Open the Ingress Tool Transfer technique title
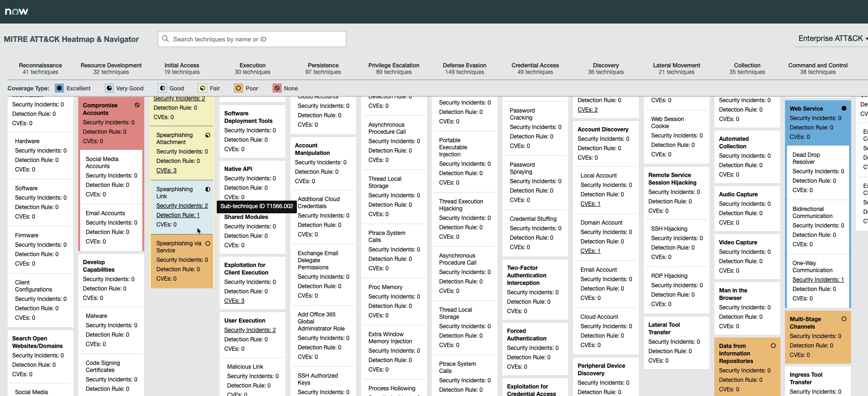The width and height of the screenshot is (868, 396). coord(806,379)
